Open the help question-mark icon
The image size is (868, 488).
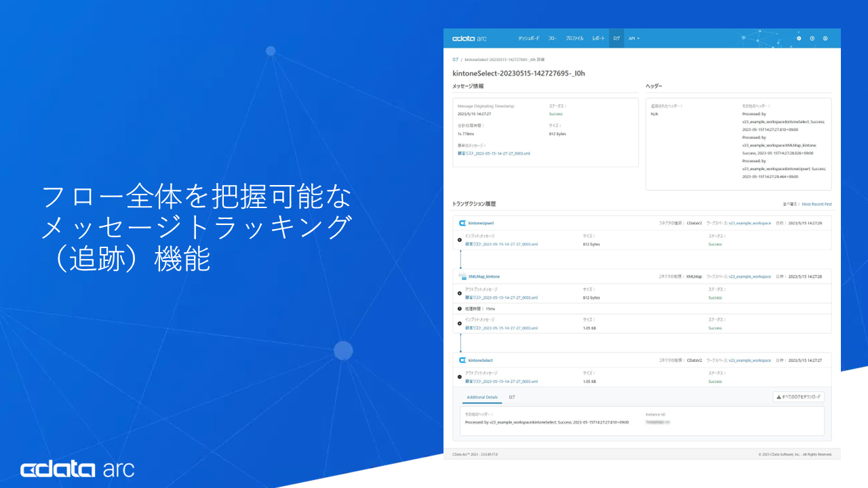coord(812,38)
